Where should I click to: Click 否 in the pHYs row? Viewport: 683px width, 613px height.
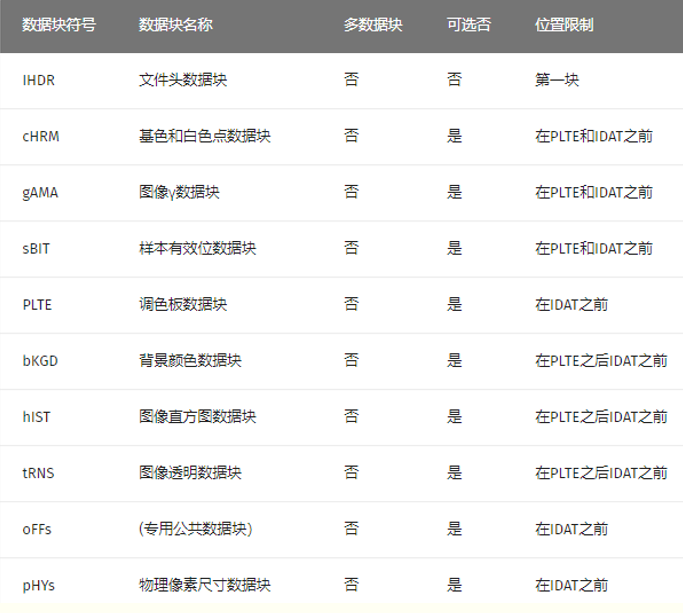(x=351, y=585)
